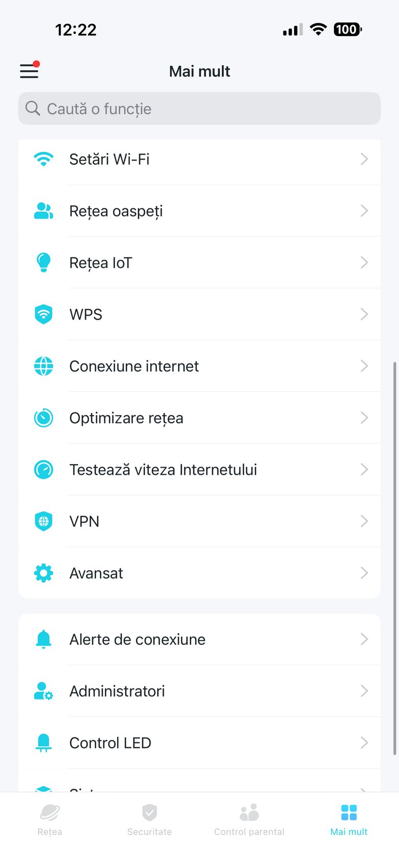
Task: Tap the Optimizare rețea gauge icon
Action: (44, 418)
